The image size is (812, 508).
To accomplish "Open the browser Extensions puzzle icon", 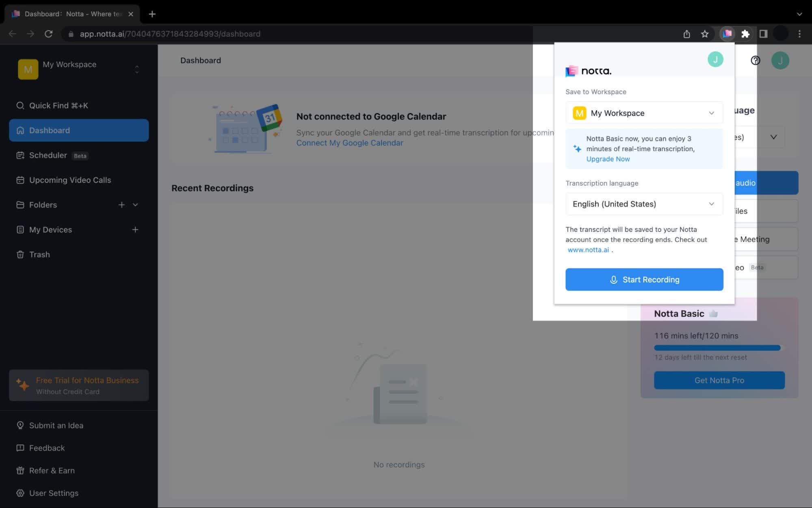I will tap(745, 34).
